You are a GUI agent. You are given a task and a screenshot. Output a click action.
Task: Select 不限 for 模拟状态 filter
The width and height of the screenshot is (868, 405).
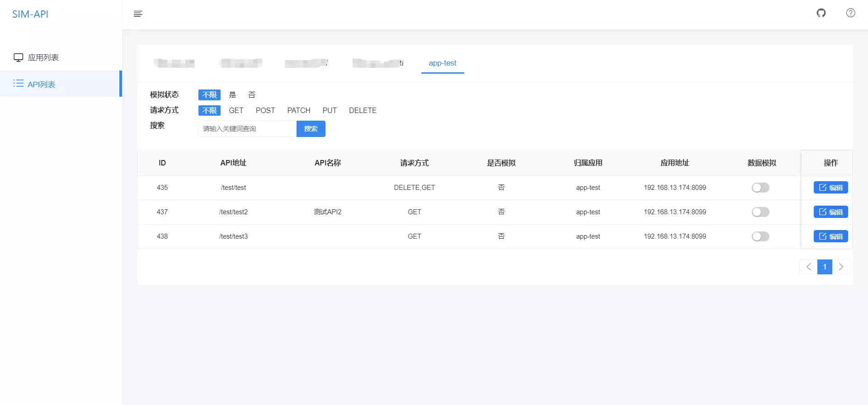coord(209,95)
